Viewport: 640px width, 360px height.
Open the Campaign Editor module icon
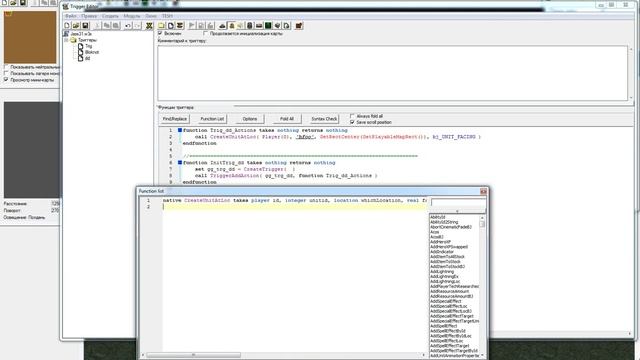[259, 26]
